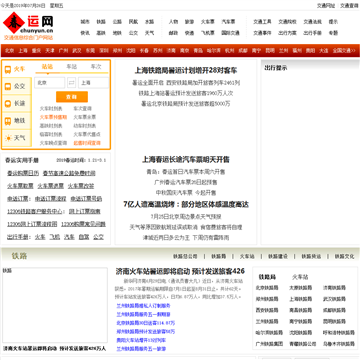Select the 地铁 subway icon tab
The height and width of the screenshot is (360, 360).
[17, 121]
